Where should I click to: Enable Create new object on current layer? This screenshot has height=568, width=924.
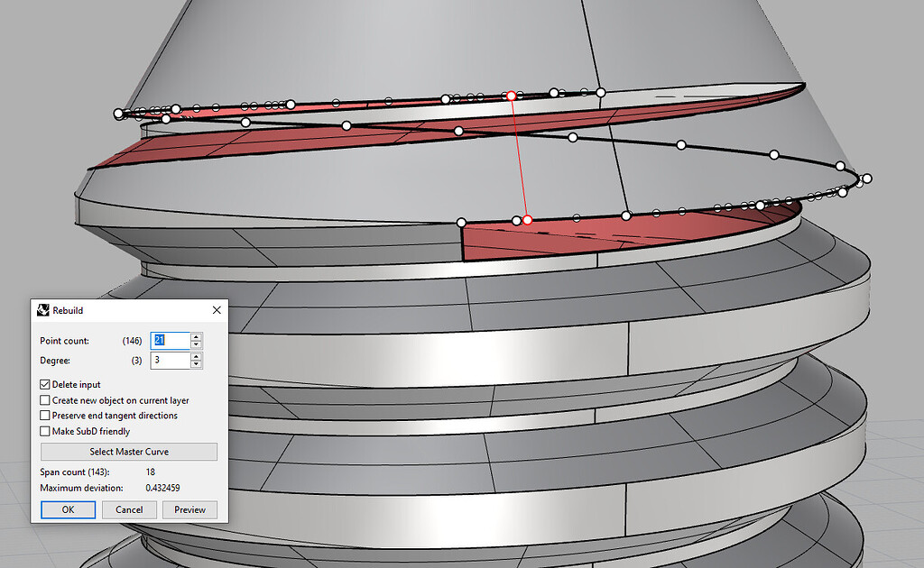(x=44, y=400)
